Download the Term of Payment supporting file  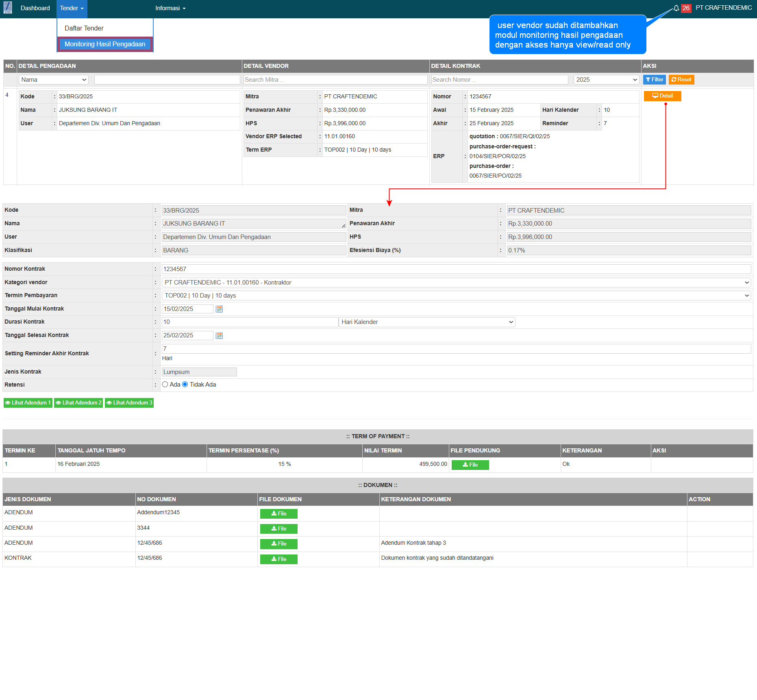click(x=470, y=465)
